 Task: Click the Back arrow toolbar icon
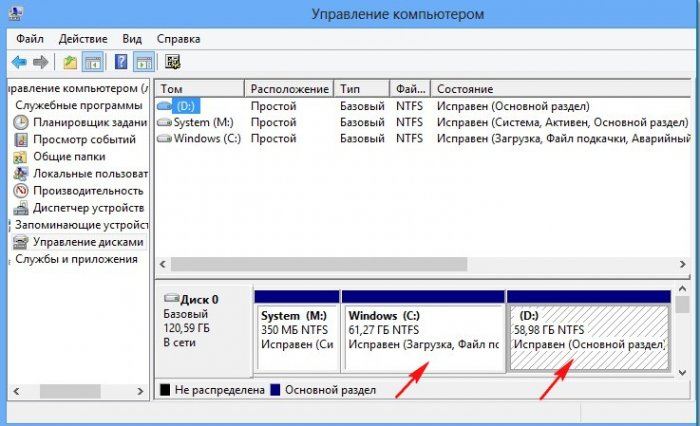coord(18,62)
